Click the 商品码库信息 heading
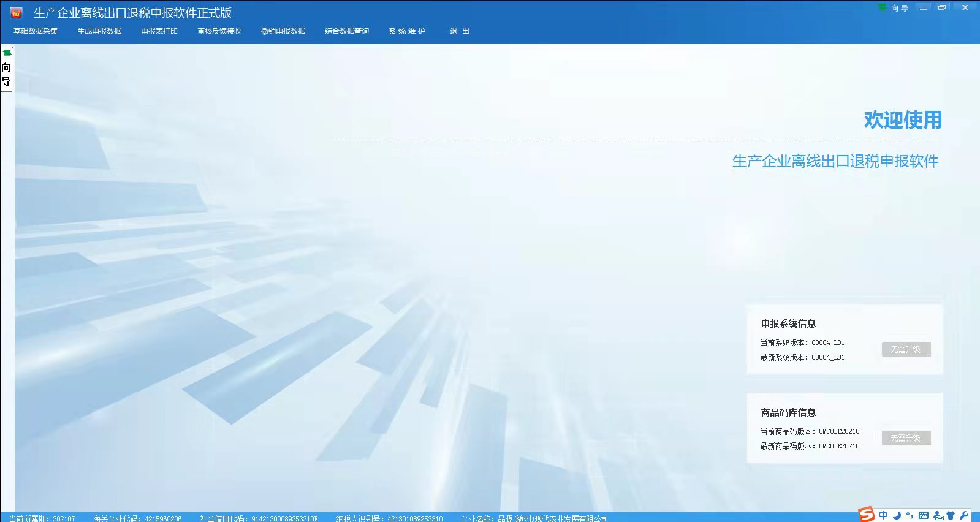The height and width of the screenshot is (522, 980). pos(788,412)
